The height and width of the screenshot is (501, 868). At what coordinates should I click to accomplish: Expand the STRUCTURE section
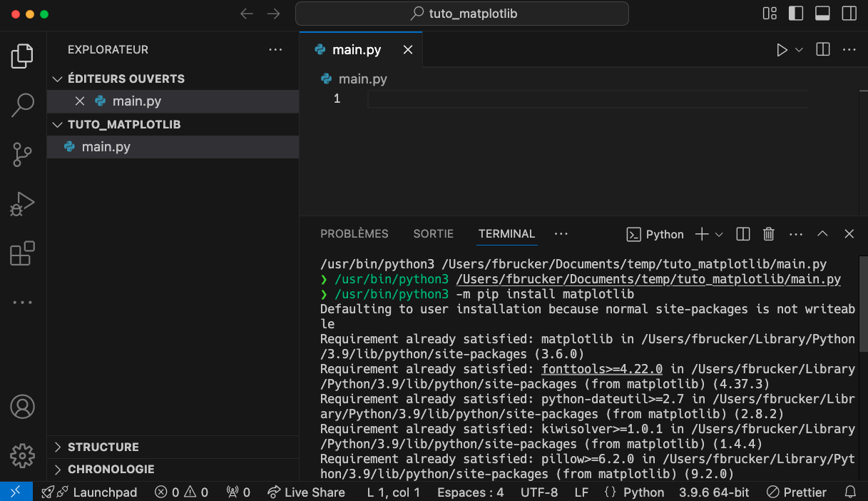point(103,447)
